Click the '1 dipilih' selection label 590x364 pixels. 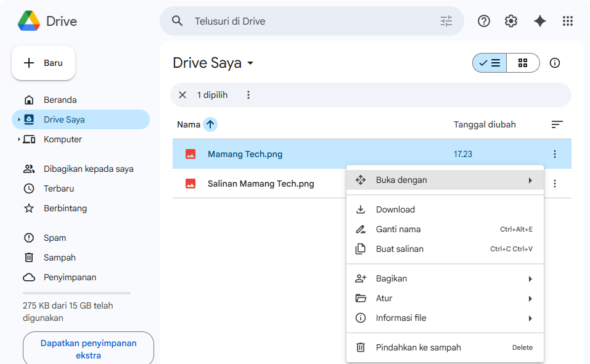(x=212, y=95)
